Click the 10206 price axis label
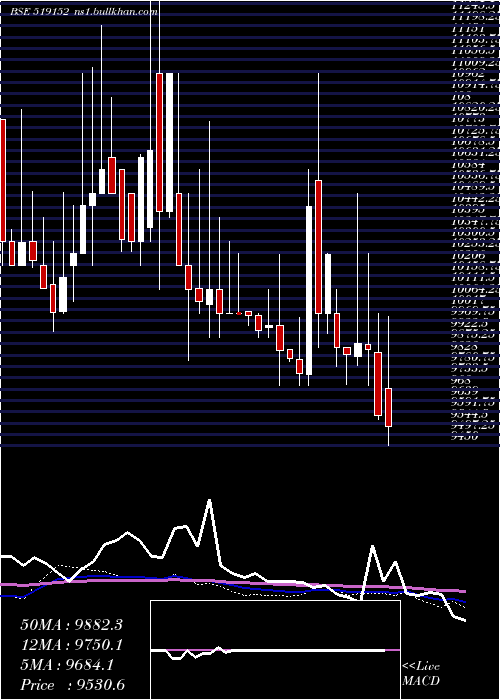500x700 pixels. 468,257
